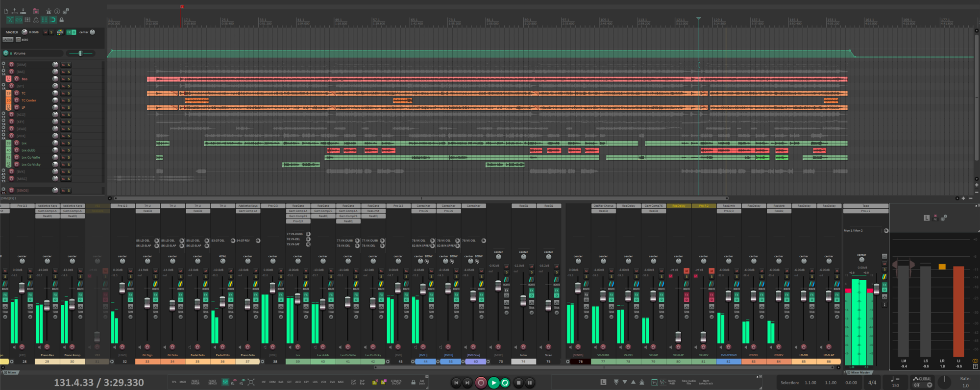This screenshot has width=980, height=390.
Task: Toggle the repeat loop button in transport
Action: click(505, 383)
